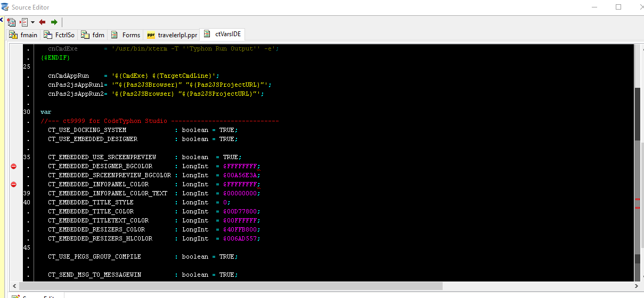644x298 pixels.
Task: Click the ct9999 CodeTyphon Studio comment line
Action: (159, 121)
